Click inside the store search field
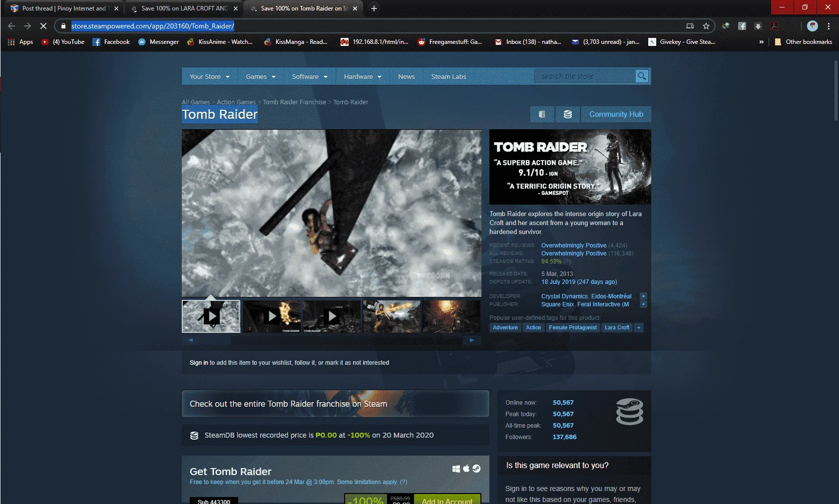Screen dimensions: 839x504 tap(585, 76)
